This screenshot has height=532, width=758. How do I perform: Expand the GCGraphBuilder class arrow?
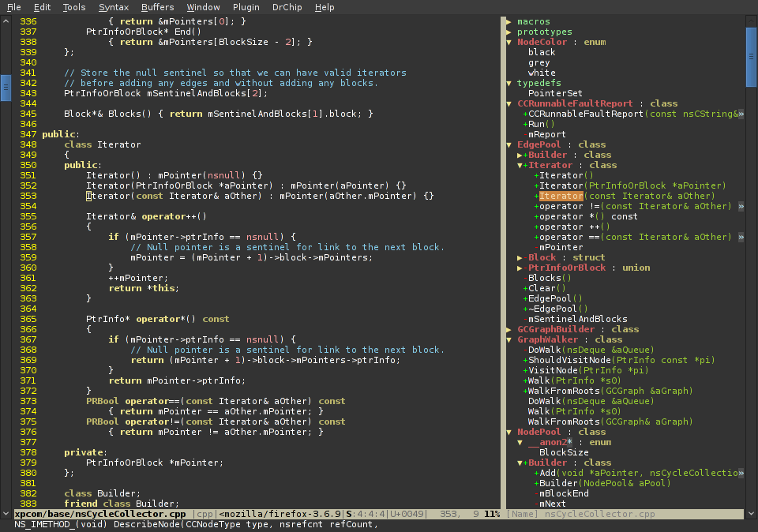click(509, 329)
